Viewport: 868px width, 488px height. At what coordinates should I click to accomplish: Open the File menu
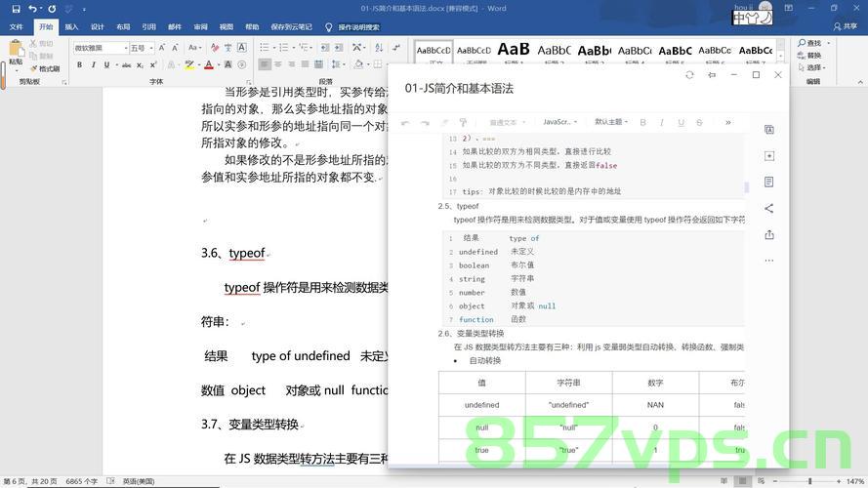(x=16, y=26)
